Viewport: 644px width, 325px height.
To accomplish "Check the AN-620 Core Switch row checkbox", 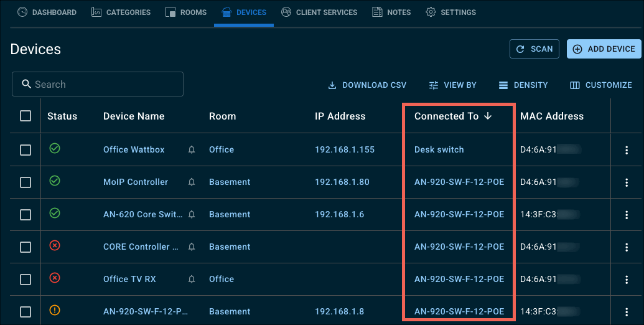I will [x=26, y=214].
